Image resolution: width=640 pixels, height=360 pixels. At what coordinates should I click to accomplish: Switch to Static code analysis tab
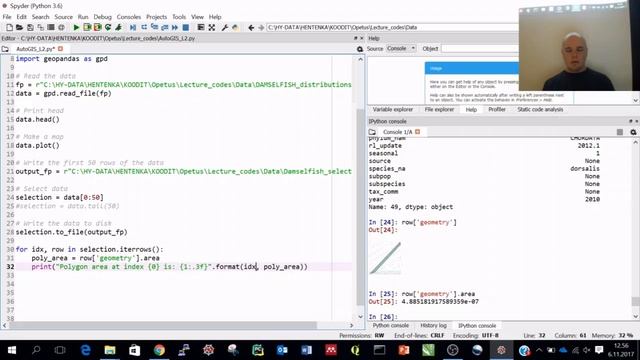pyautogui.click(x=540, y=109)
